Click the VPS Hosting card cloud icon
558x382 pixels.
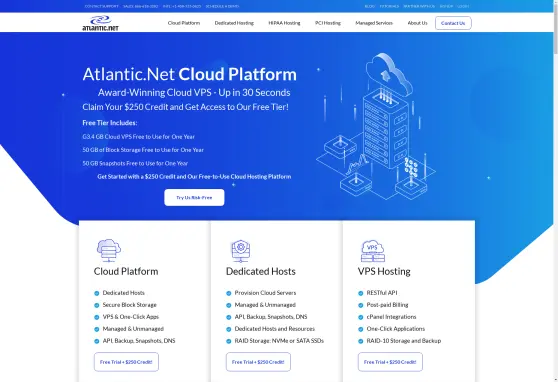(373, 251)
